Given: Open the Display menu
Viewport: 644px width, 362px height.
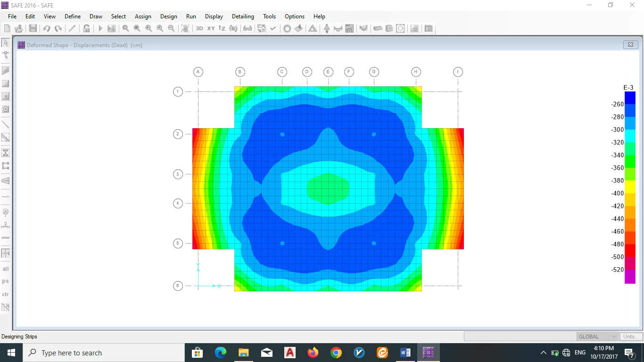Looking at the screenshot, I should [214, 16].
